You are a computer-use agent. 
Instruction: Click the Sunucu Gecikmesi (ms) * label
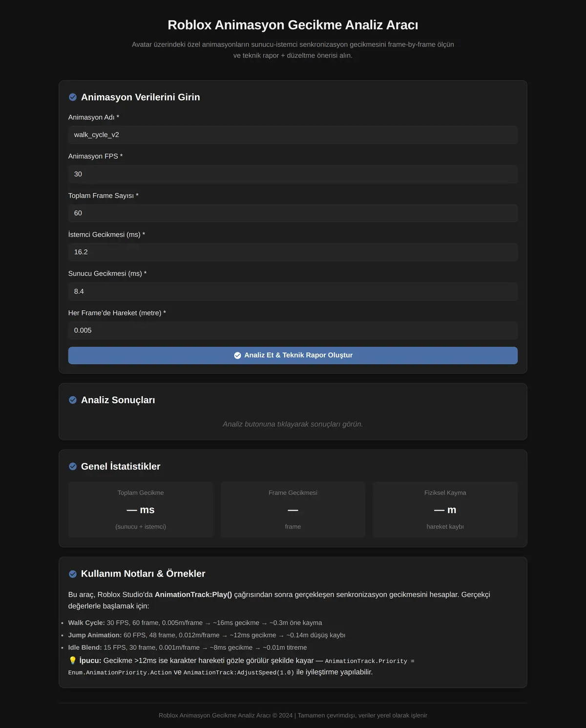point(107,274)
